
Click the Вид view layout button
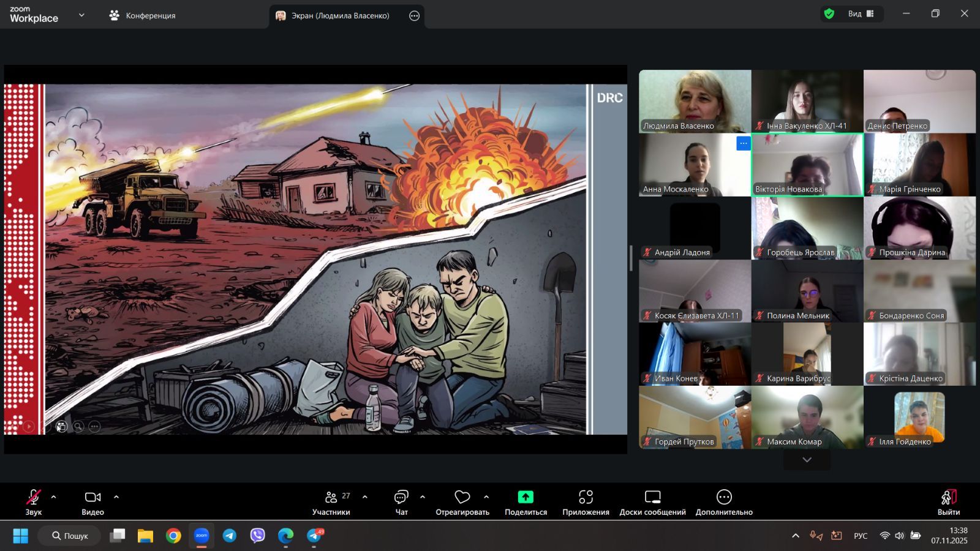tap(861, 14)
